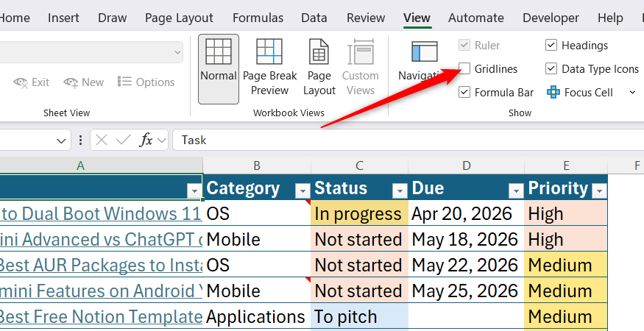Open sheet view Options
644x331 pixels.
click(x=146, y=82)
